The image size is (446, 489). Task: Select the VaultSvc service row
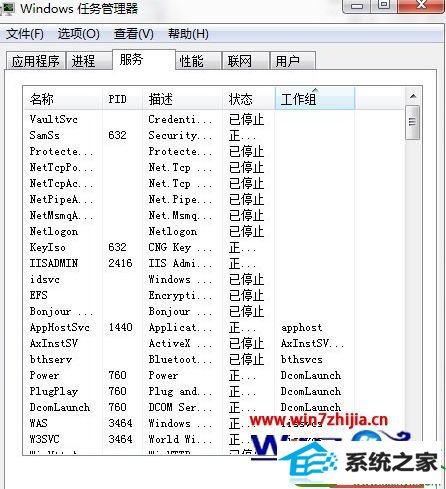click(x=213, y=119)
